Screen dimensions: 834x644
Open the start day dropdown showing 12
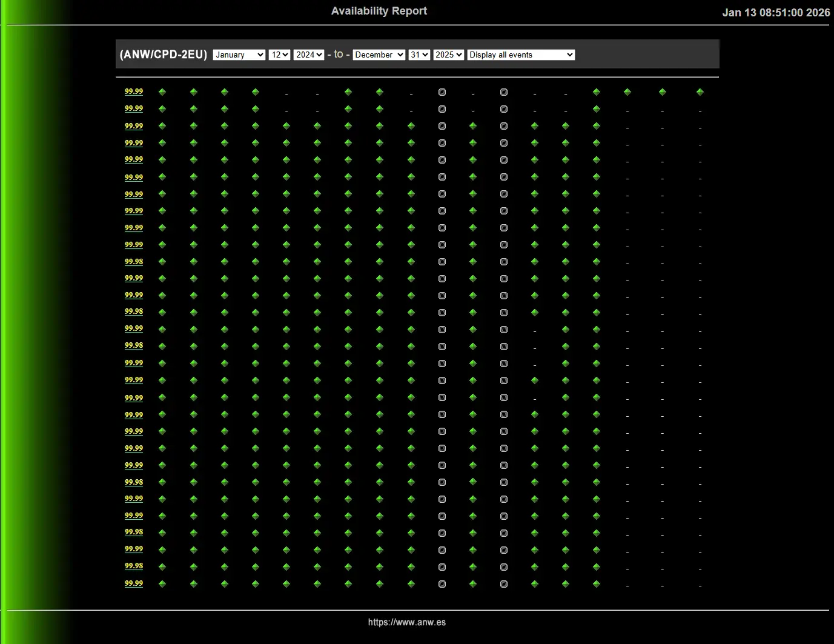point(279,55)
